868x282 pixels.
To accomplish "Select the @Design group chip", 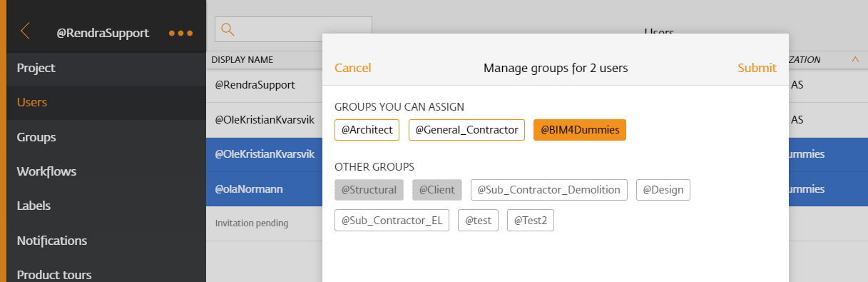I will 663,190.
